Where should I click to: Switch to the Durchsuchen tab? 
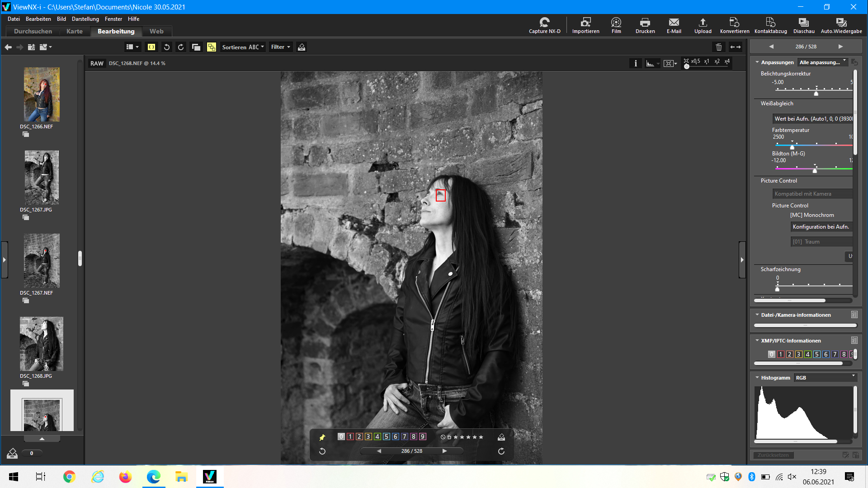[33, 31]
